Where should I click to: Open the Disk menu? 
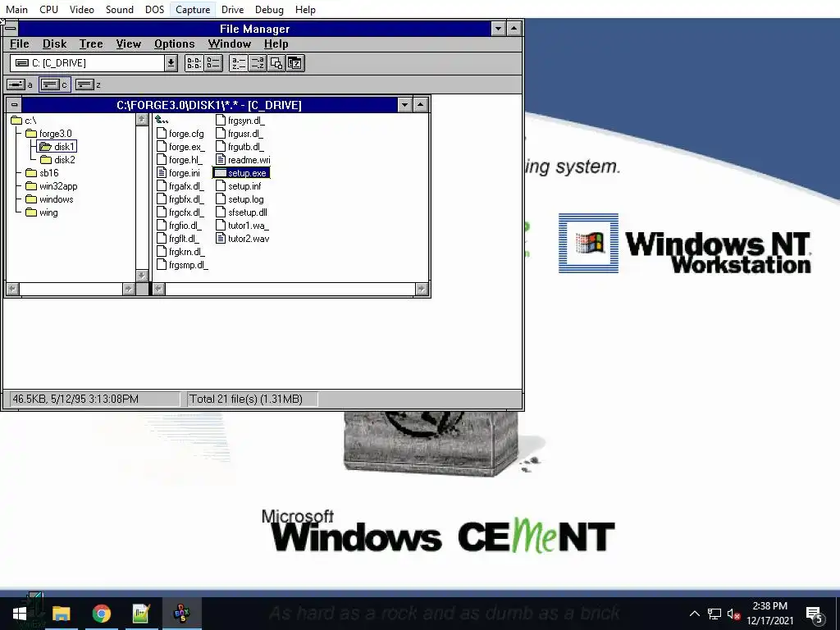click(x=55, y=44)
